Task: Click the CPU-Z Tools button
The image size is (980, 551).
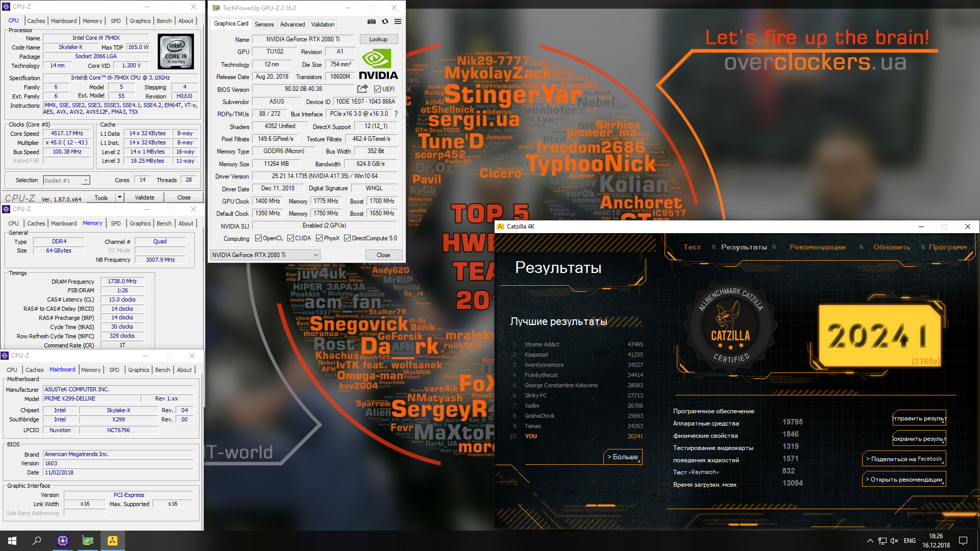Action: (x=101, y=197)
